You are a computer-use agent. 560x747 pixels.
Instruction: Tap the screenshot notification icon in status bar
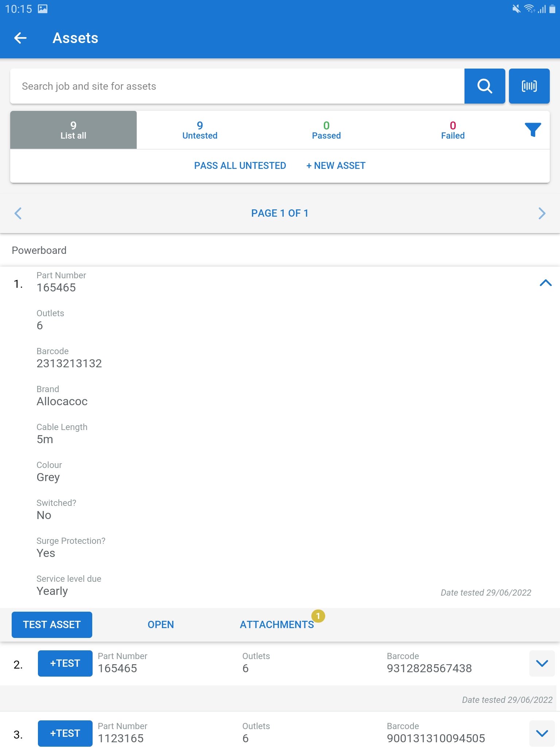(x=43, y=9)
